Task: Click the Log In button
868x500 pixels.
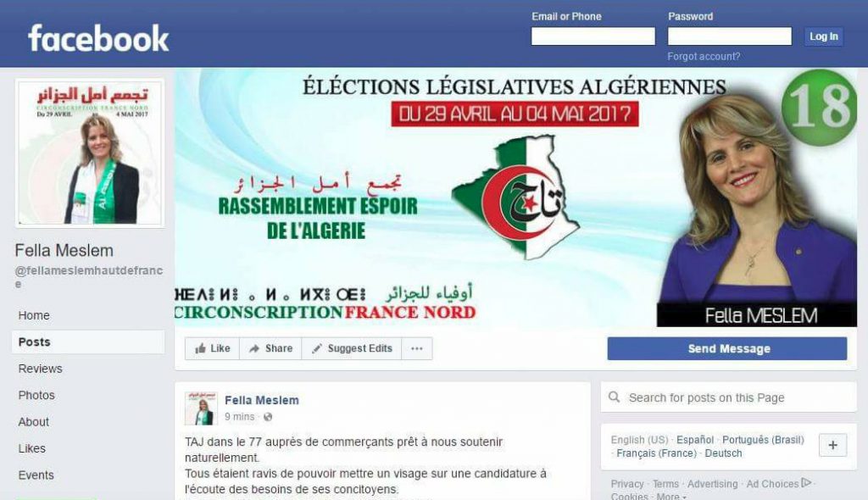Action: pyautogui.click(x=824, y=36)
